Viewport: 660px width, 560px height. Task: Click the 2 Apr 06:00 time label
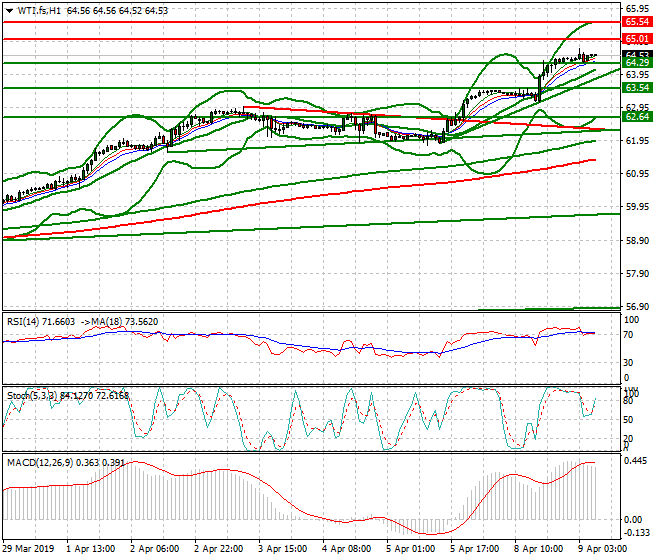click(x=154, y=549)
